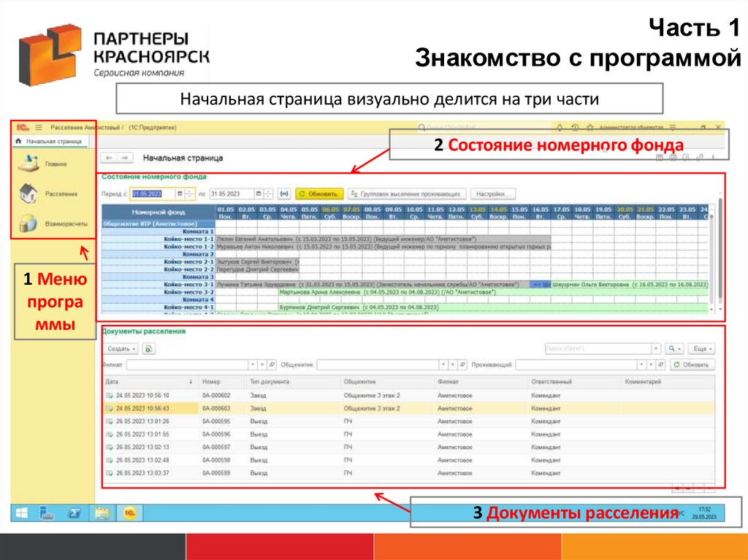Viewport: 748px width, 560px height.
Task: Open the history clock icon
Action: 575,127
